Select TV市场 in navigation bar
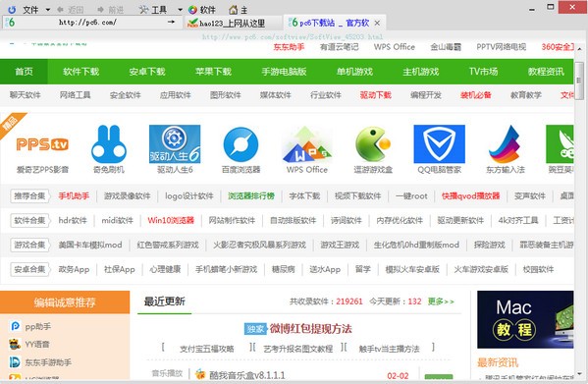This screenshot has height=384, width=588. (483, 72)
